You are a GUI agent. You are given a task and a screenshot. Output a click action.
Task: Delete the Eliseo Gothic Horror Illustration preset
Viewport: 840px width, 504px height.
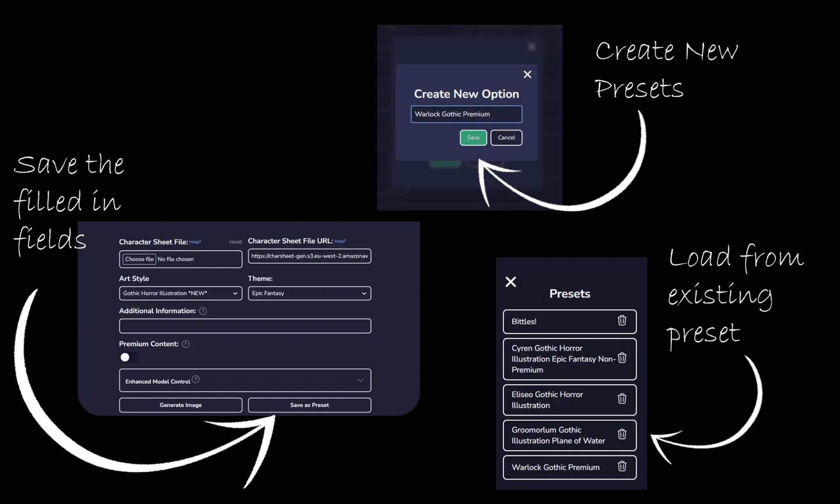[622, 399]
